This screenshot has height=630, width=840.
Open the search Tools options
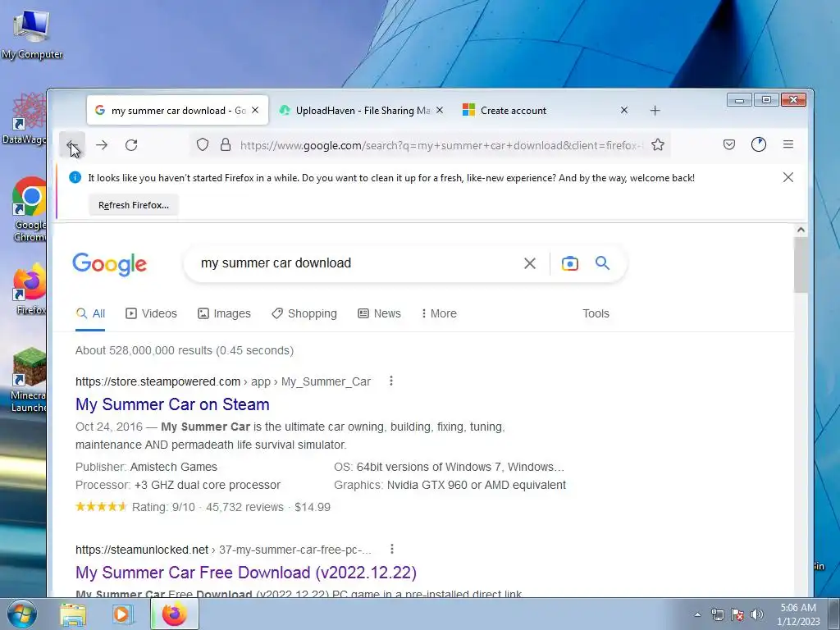point(596,313)
